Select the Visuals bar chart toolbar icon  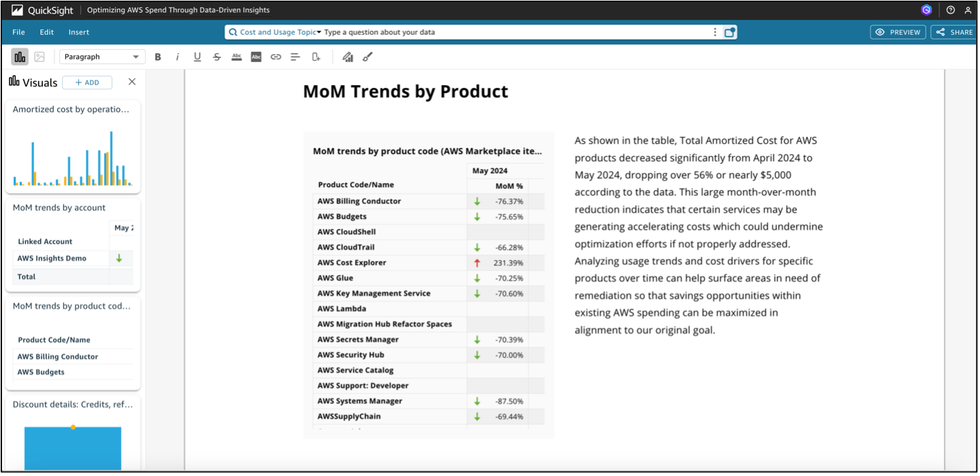[x=20, y=57]
